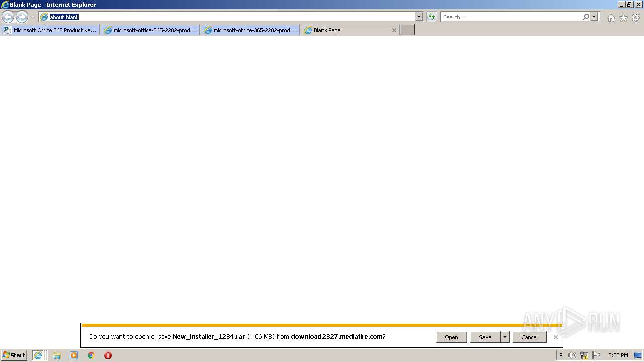Dismiss the download notification bar with X

[x=556, y=337]
